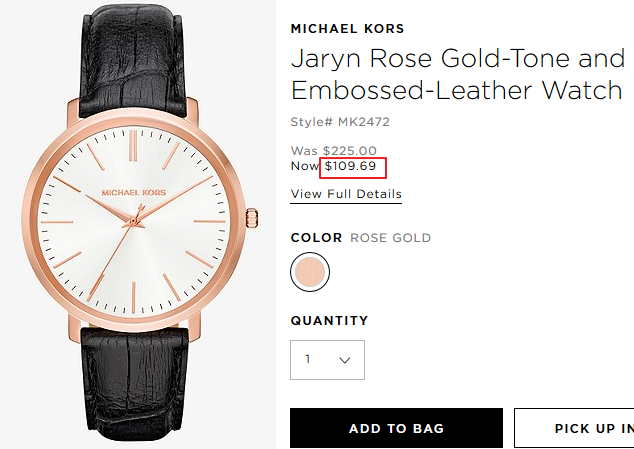Screen dimensions: 634x449
Task: Click the highlighted Now $109.69 price
Action: pyautogui.click(x=353, y=167)
